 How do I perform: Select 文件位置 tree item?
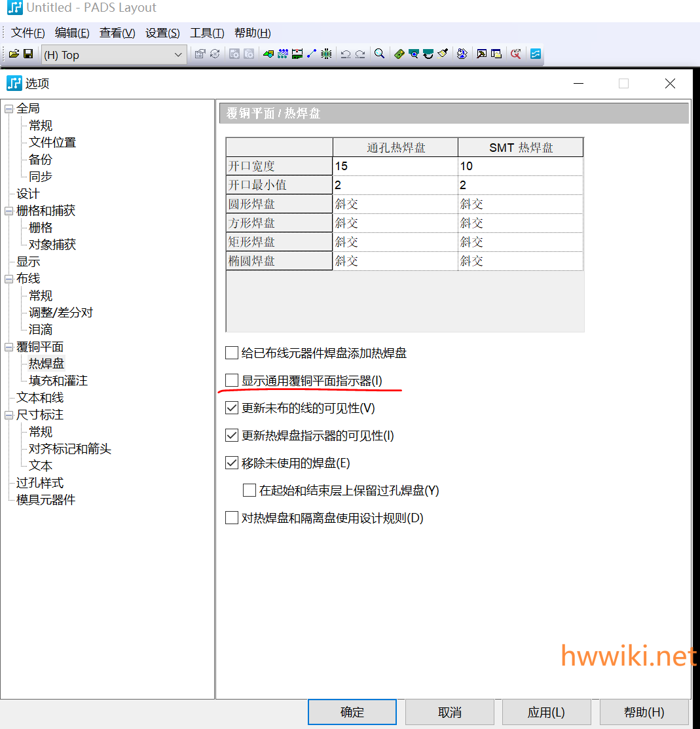point(52,142)
